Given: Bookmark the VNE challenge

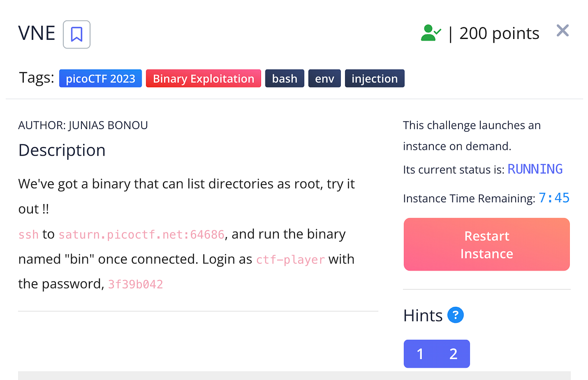Looking at the screenshot, I should coord(76,34).
